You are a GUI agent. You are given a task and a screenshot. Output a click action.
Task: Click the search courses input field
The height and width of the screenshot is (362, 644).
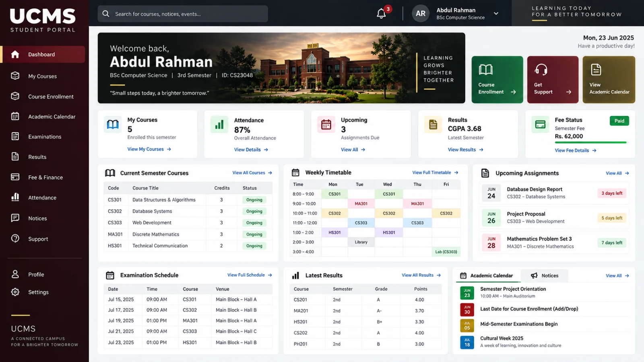pyautogui.click(x=183, y=14)
